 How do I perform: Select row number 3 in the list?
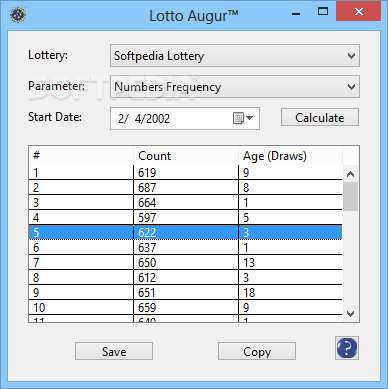(186, 203)
